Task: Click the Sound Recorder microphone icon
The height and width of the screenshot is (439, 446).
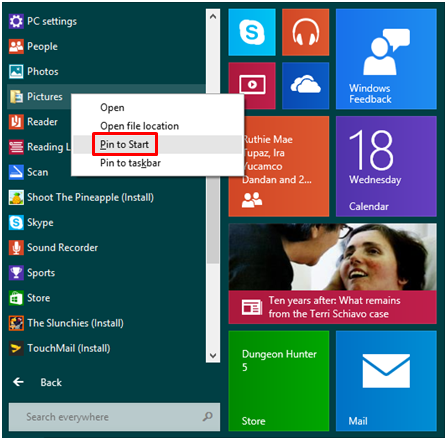Action: [x=16, y=247]
